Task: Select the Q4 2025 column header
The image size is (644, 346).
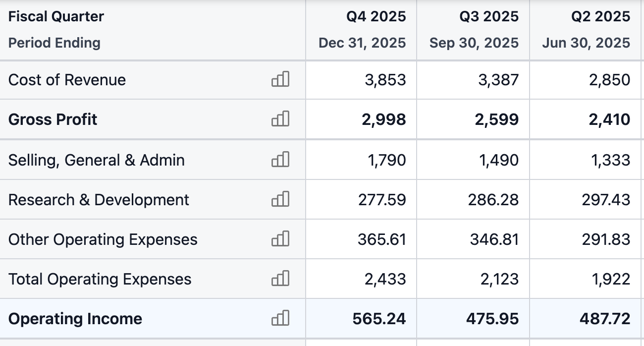Action: coord(376,16)
